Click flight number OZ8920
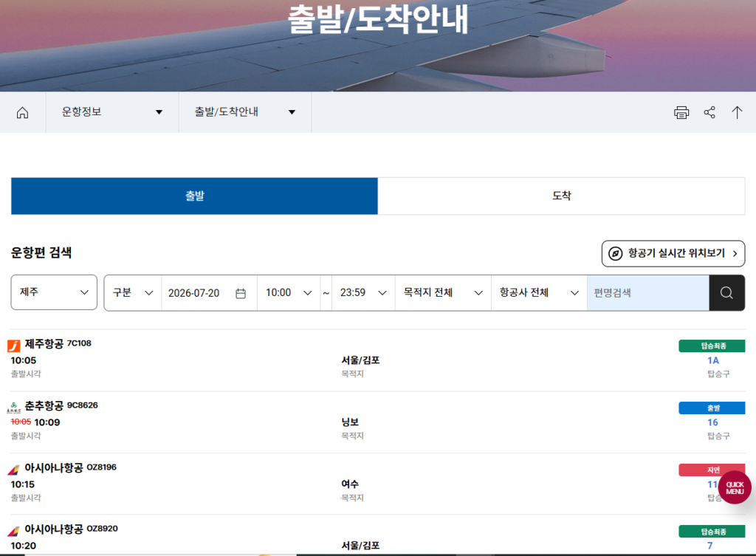 [x=102, y=529]
